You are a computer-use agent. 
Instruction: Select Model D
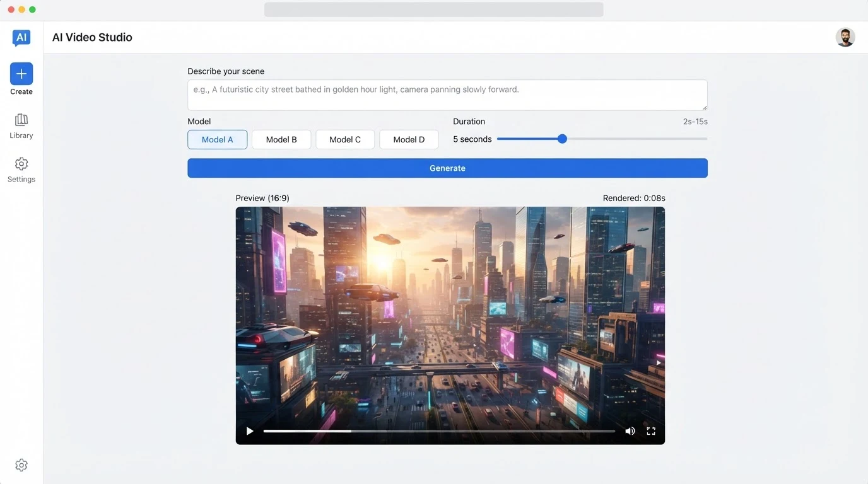(409, 139)
